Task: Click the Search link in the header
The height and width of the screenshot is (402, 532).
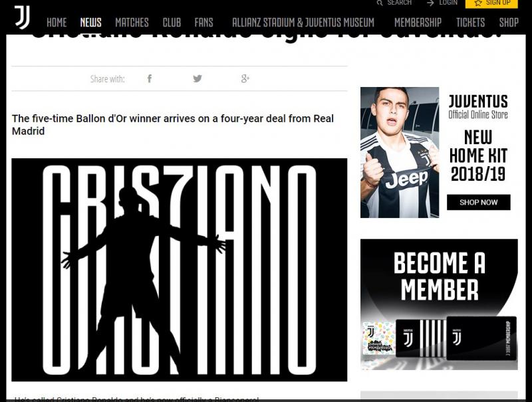Action: point(400,3)
